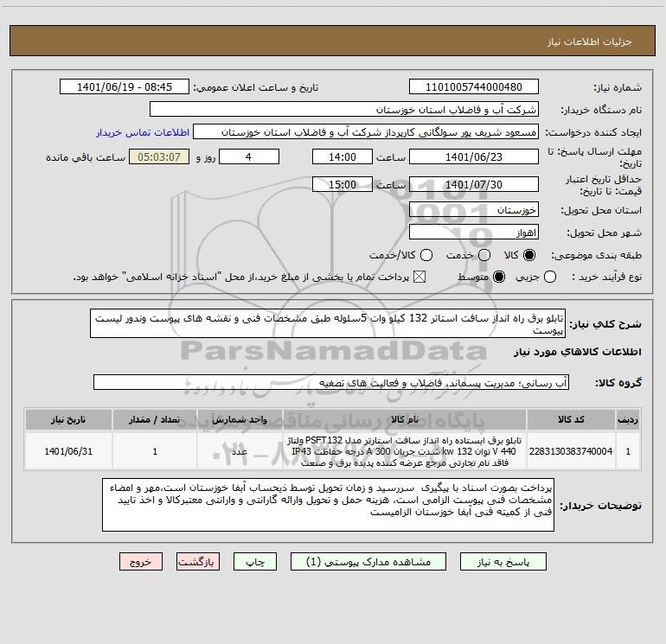The height and width of the screenshot is (644, 666).
Task: Click the خروج exit button
Action: coord(141,562)
